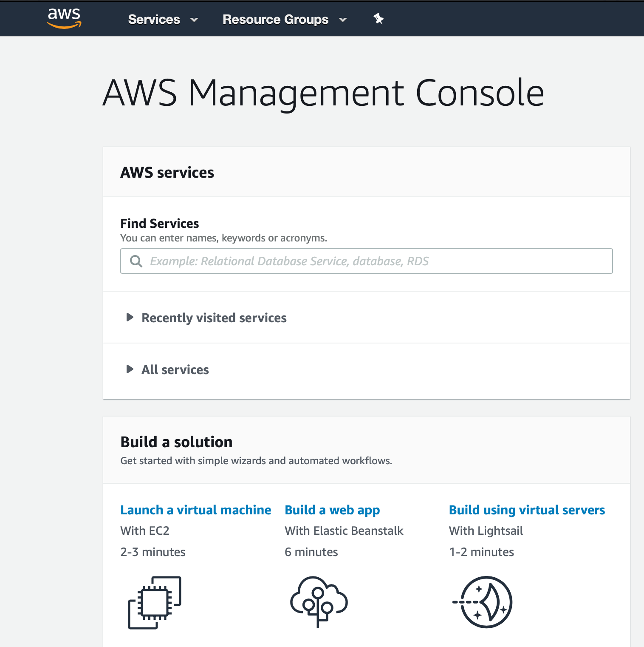This screenshot has width=644, height=647.
Task: Click the pin icon in the top navigation
Action: click(x=378, y=19)
